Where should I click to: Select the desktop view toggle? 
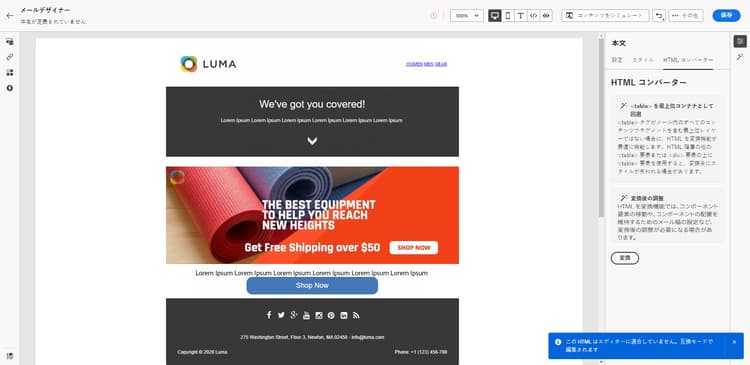(x=495, y=15)
